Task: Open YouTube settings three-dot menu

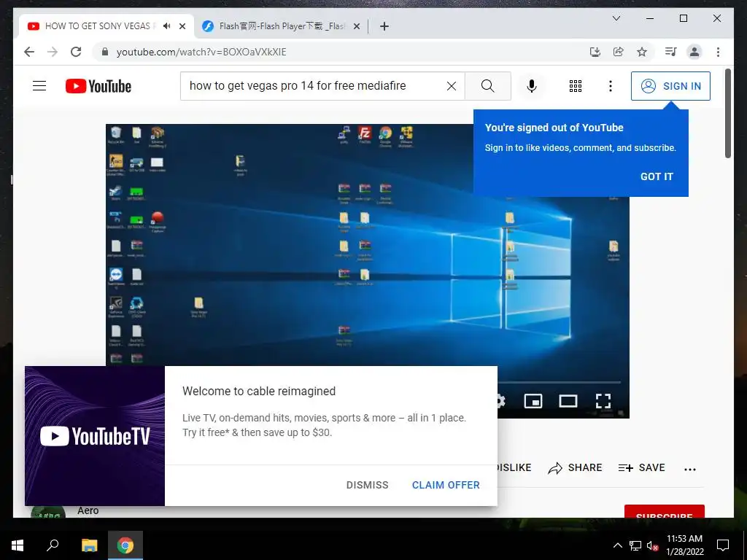Action: (611, 86)
